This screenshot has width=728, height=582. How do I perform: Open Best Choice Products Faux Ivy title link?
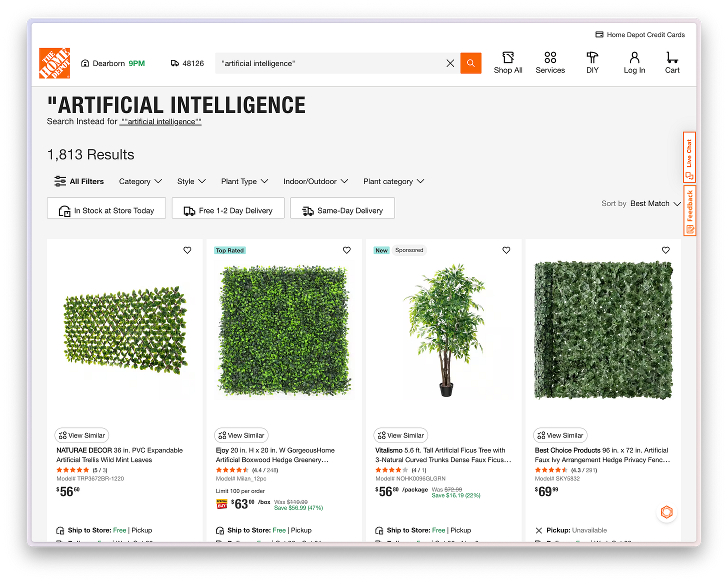(602, 455)
